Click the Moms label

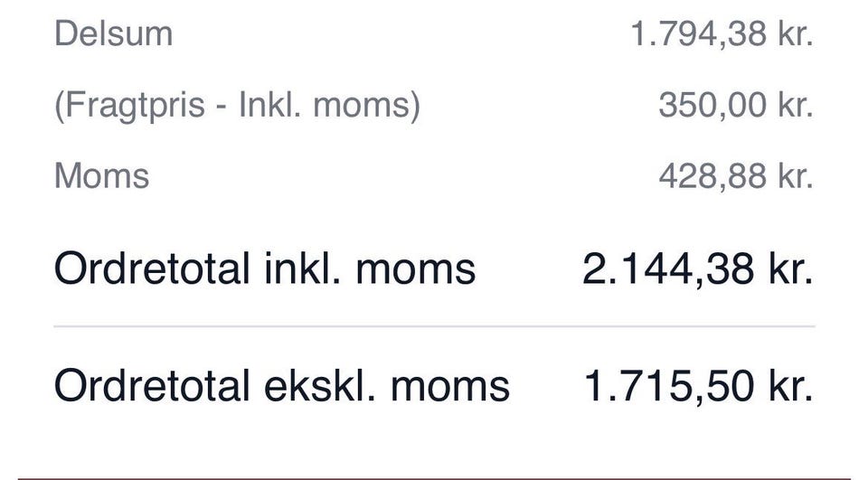[101, 175]
